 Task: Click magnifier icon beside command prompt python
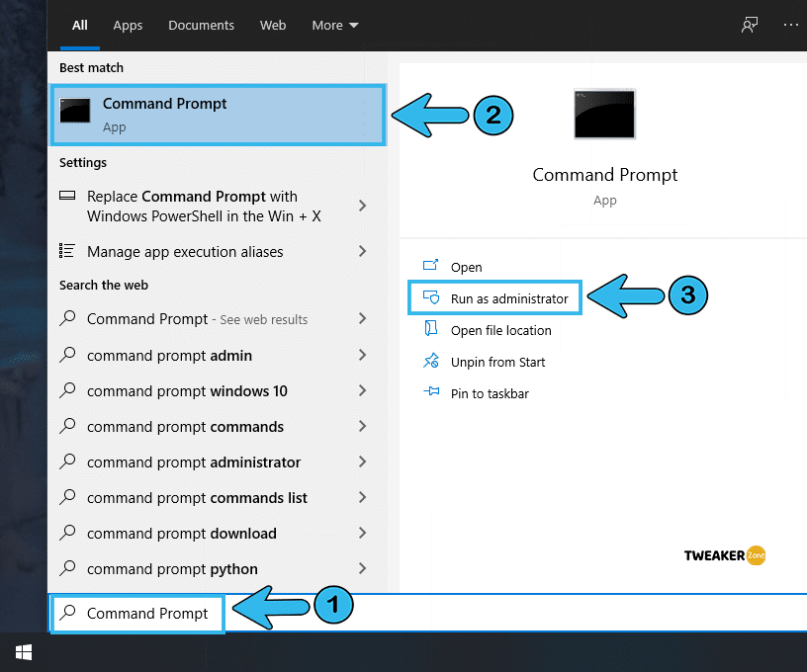pyautogui.click(x=67, y=567)
